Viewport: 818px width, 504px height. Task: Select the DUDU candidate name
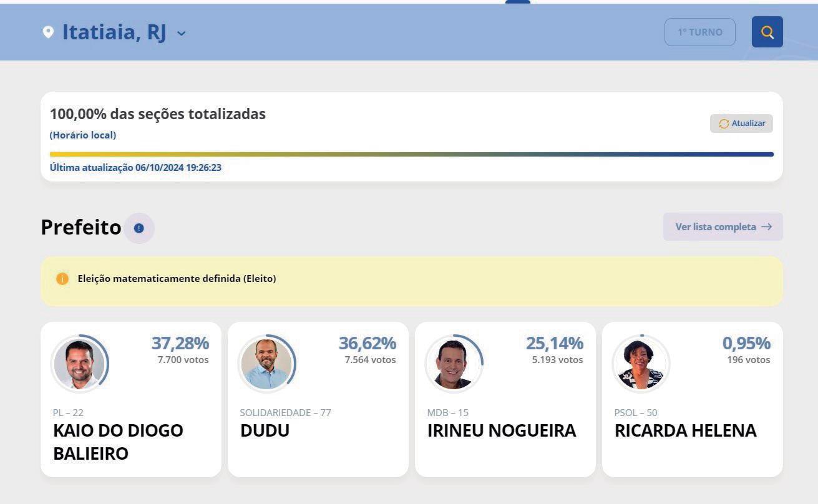click(x=265, y=430)
